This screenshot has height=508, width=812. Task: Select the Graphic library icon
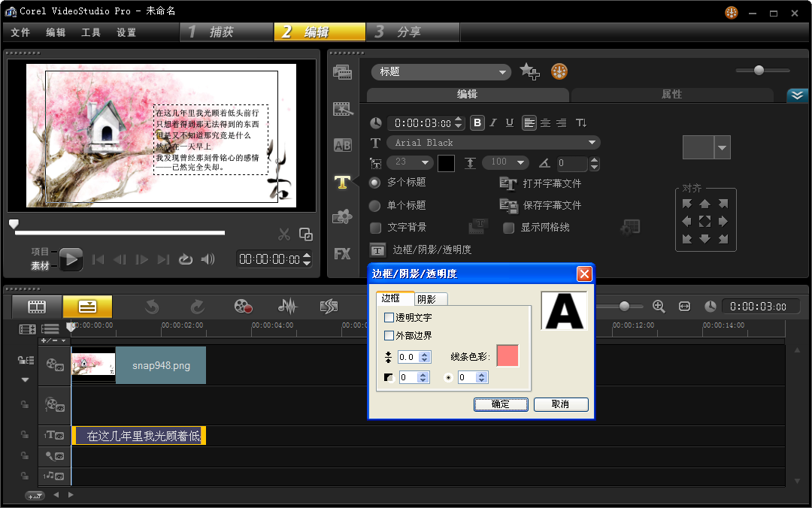coord(342,217)
